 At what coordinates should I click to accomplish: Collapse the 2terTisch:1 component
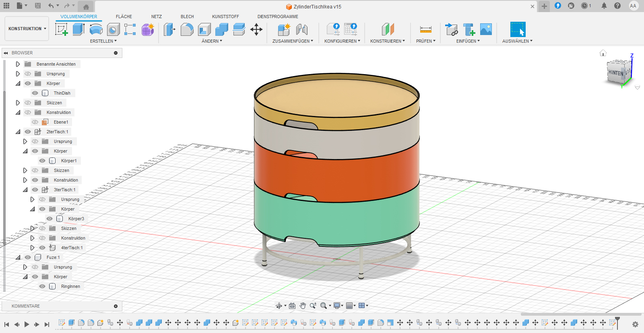click(x=18, y=132)
